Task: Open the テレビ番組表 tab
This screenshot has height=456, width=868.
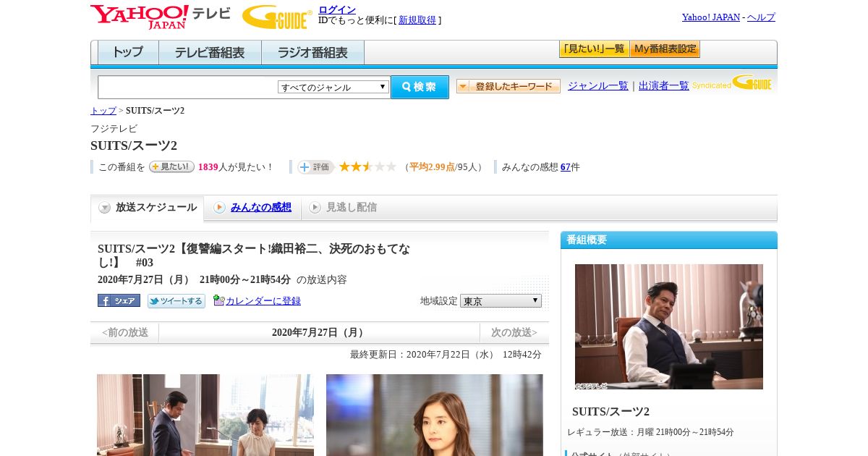Action: tap(210, 52)
